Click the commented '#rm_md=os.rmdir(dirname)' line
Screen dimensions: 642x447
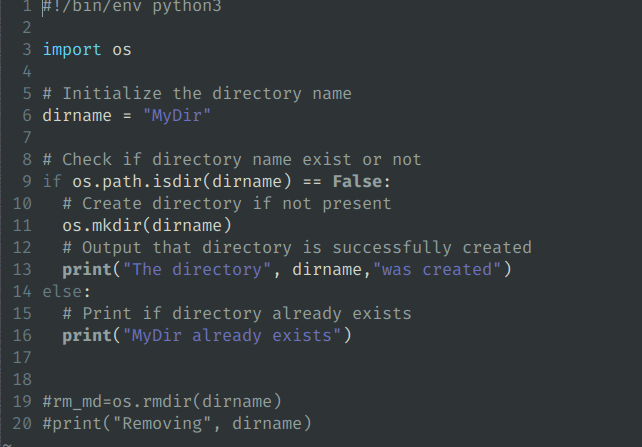click(x=162, y=401)
